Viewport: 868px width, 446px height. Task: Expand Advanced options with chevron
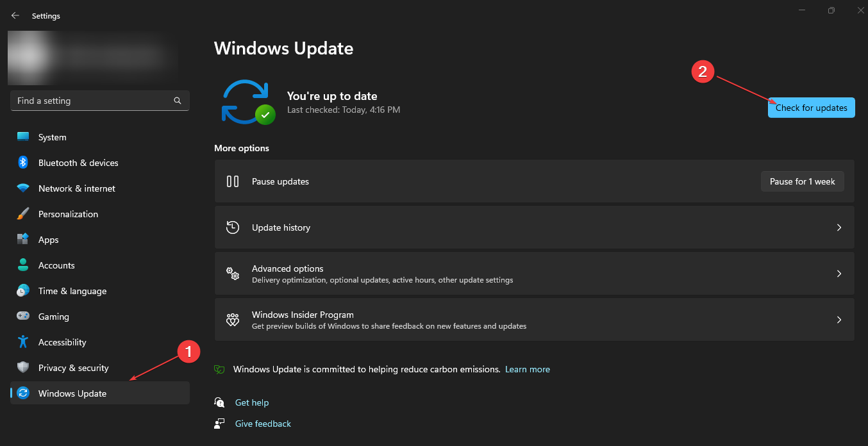[x=839, y=274]
